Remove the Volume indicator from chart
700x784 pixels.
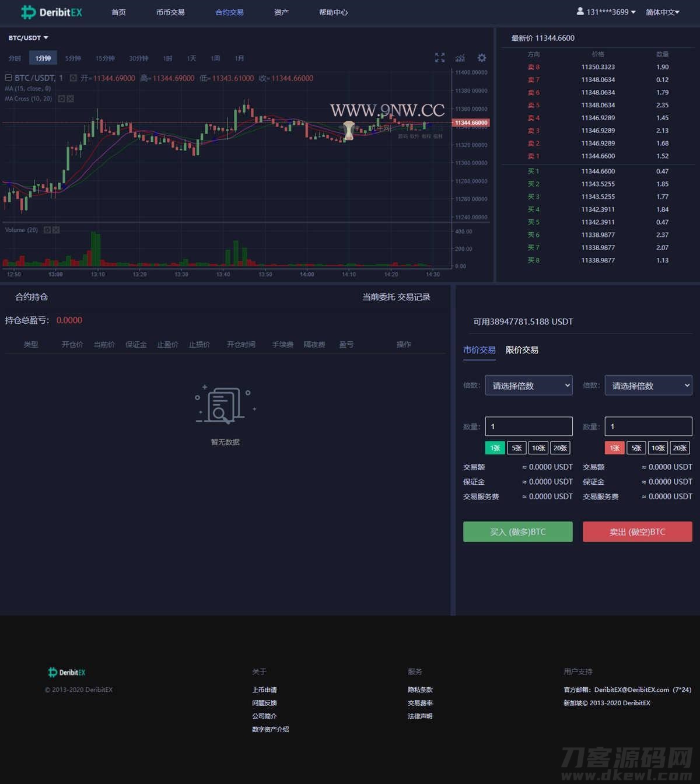click(x=56, y=230)
